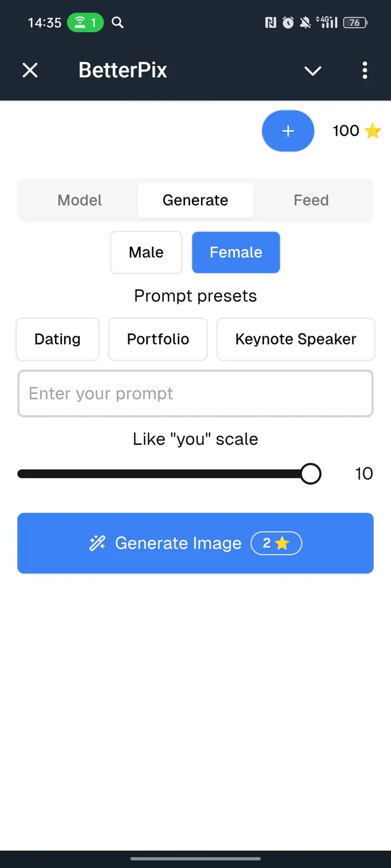391x868 pixels.
Task: Select the Generate tab
Action: coord(195,200)
